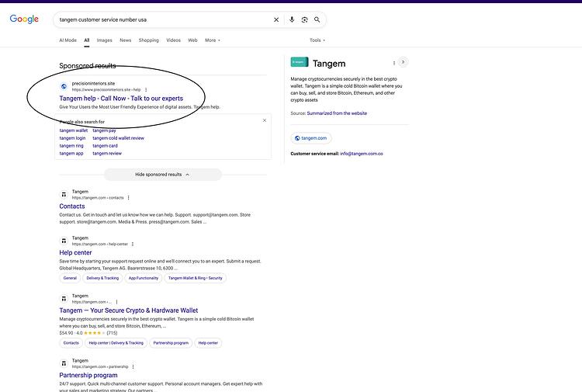Viewport: 582px width, 392px height.
Task: Click the Help center sitelink chip
Action: tap(208, 343)
